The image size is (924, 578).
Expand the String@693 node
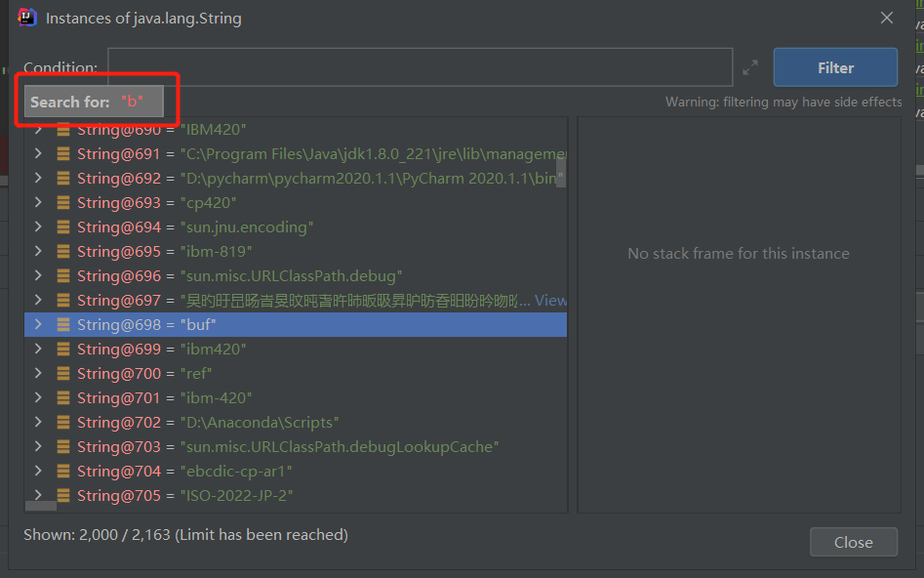pos(38,202)
